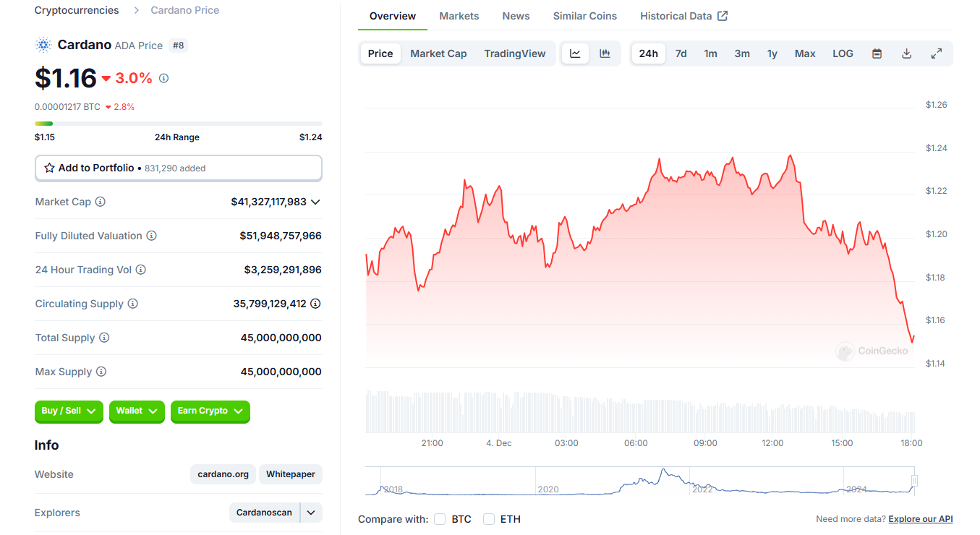Select the 7d time range

coord(681,54)
